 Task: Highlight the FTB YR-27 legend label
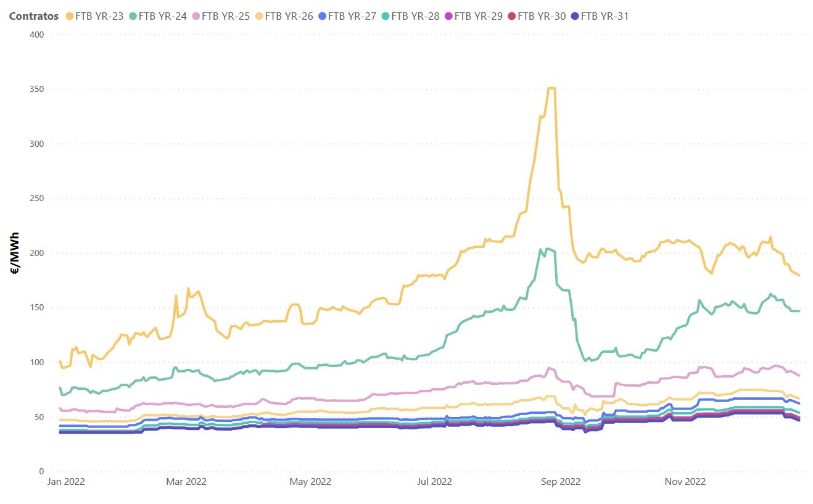pos(352,16)
